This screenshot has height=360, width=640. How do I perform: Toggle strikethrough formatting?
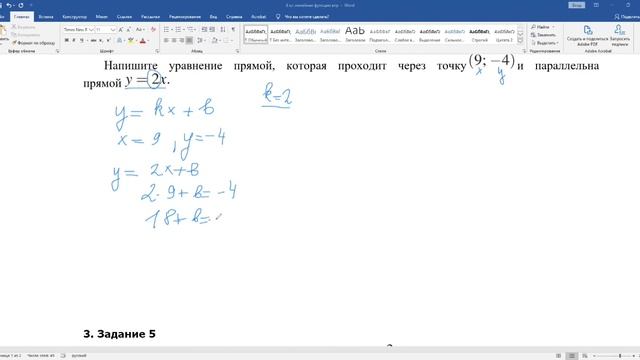tap(93, 40)
